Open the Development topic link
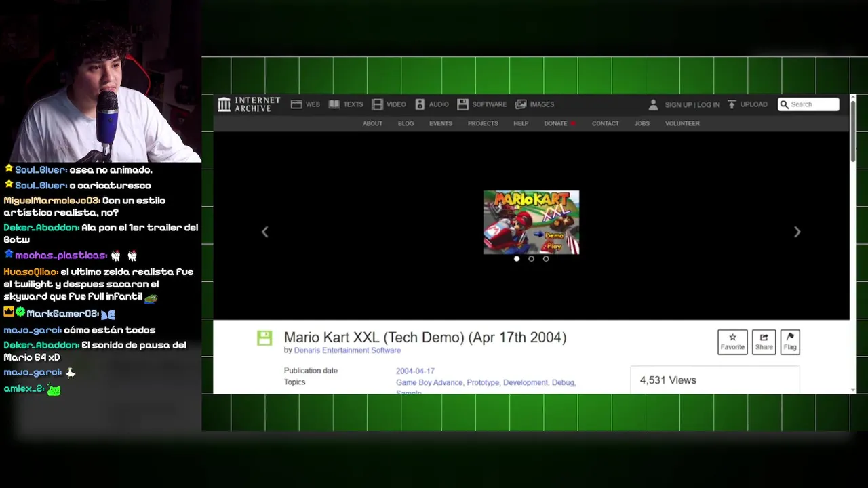868x488 pixels. [526, 382]
